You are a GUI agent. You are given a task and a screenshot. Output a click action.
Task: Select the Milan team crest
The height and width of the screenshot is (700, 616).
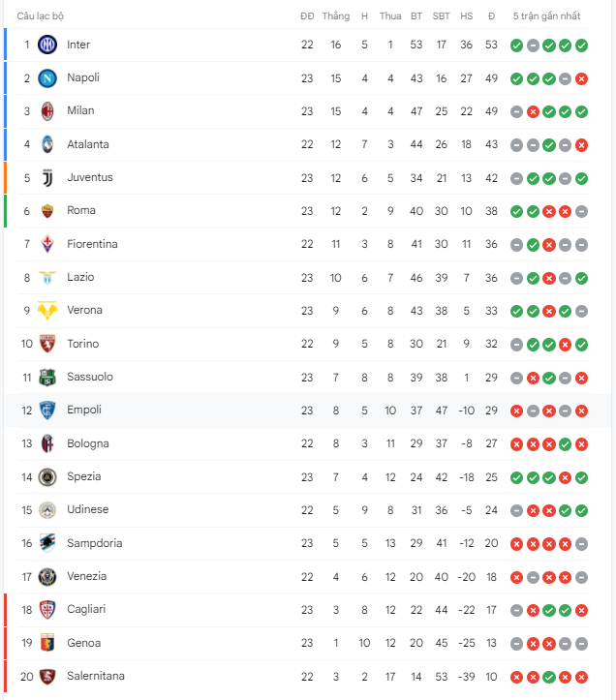coord(47,111)
